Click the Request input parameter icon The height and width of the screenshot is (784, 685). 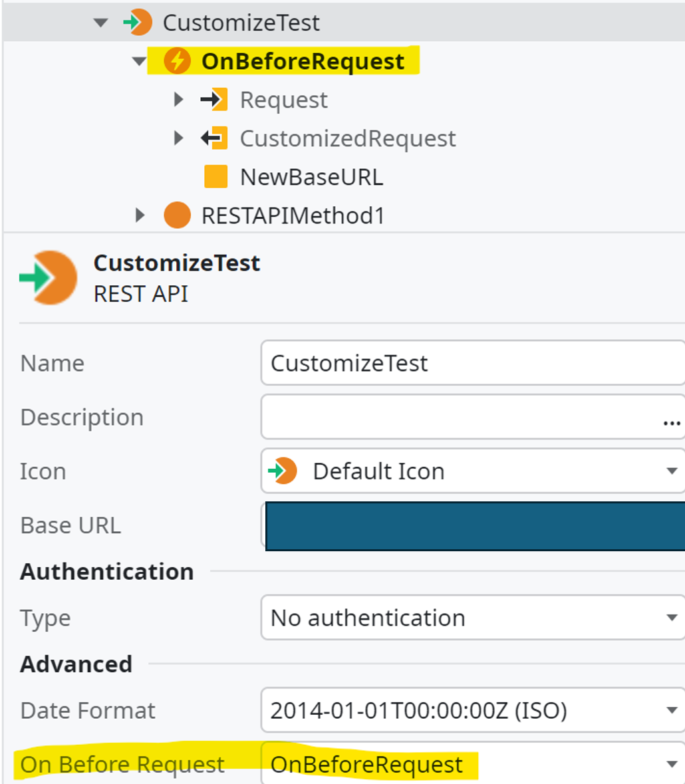click(x=214, y=100)
